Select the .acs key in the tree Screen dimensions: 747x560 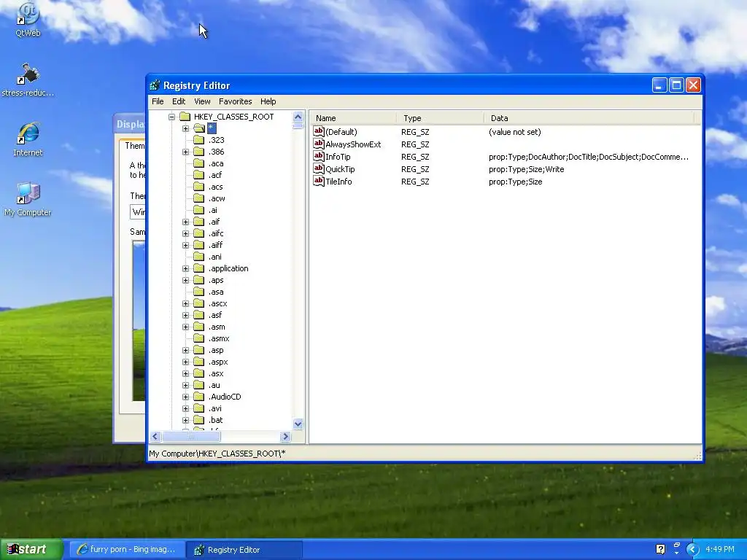[215, 187]
